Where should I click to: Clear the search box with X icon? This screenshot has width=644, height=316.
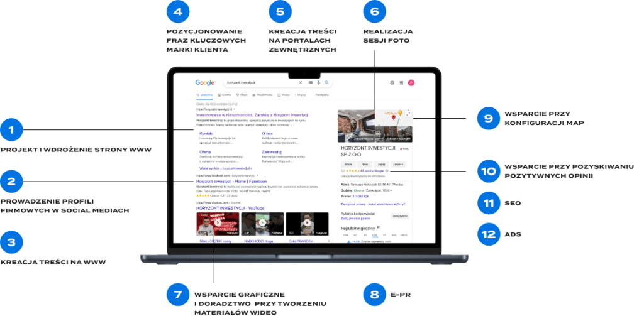tap(301, 82)
